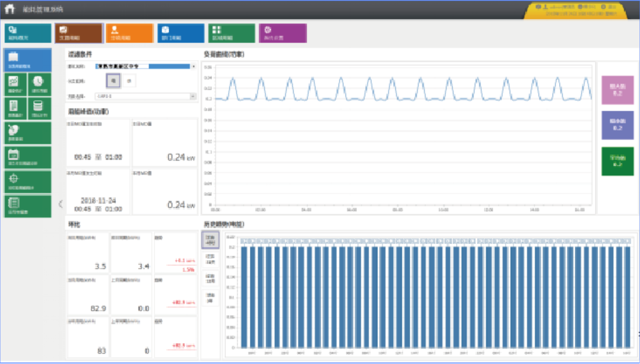Open the building dropdown showing 常熟市高新区中专
The image size is (640, 364).
click(x=146, y=66)
